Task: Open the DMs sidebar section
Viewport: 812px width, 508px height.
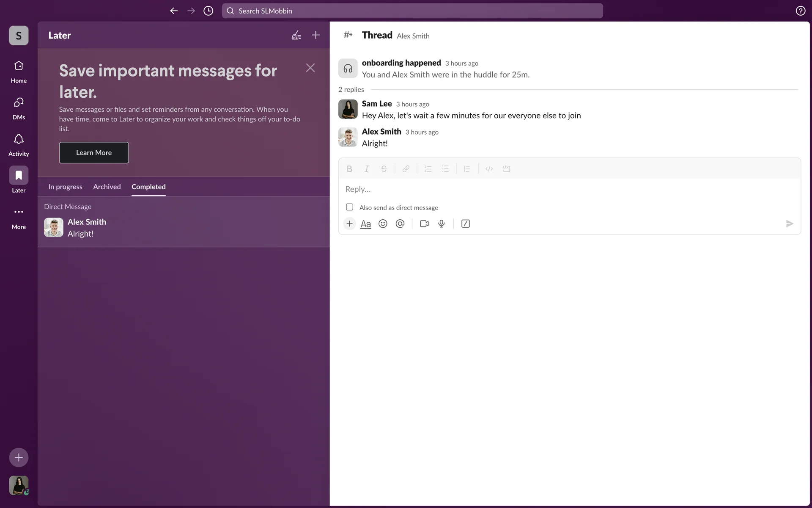Action: pos(19,108)
